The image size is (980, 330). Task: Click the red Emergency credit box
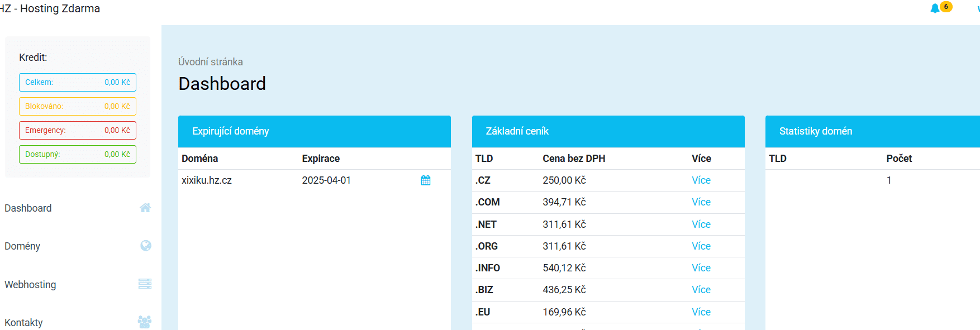78,130
